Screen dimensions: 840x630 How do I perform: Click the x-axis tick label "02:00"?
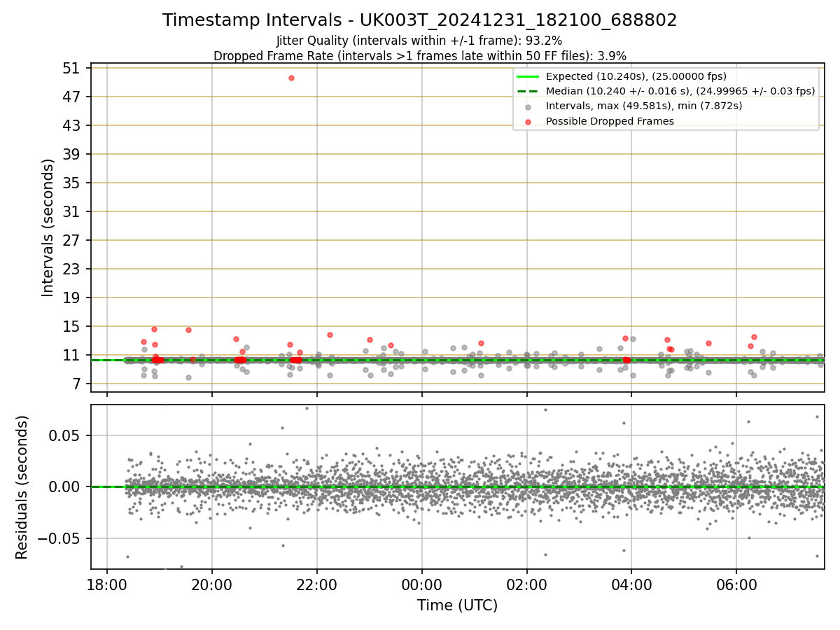click(x=527, y=584)
